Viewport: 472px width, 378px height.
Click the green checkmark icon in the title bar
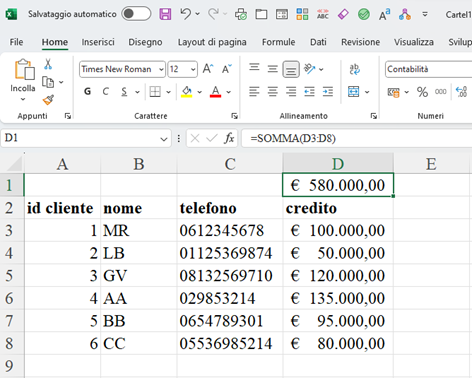tap(364, 14)
